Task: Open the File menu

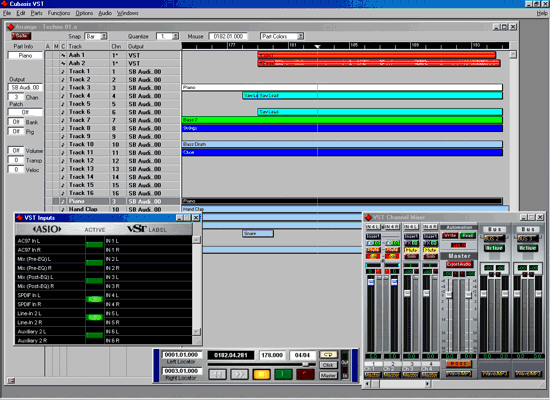Action: [x=7, y=13]
